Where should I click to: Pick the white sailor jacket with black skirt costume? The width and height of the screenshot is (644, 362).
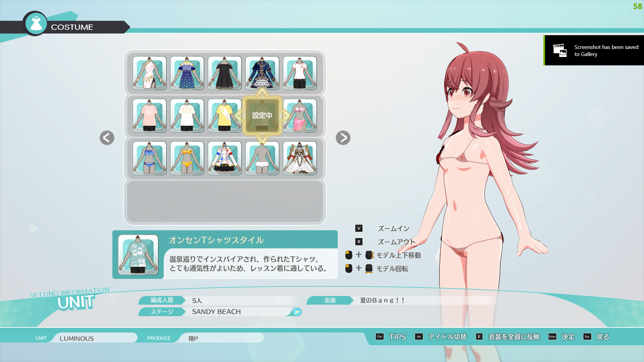tap(225, 158)
